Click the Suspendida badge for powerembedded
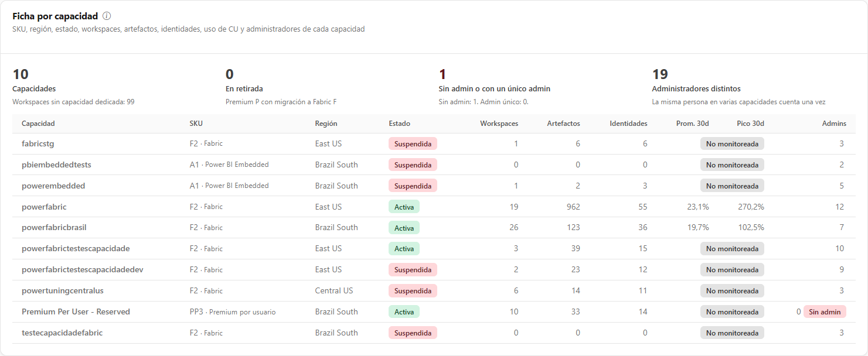Screen dimensions: 868x356 [x=413, y=186]
